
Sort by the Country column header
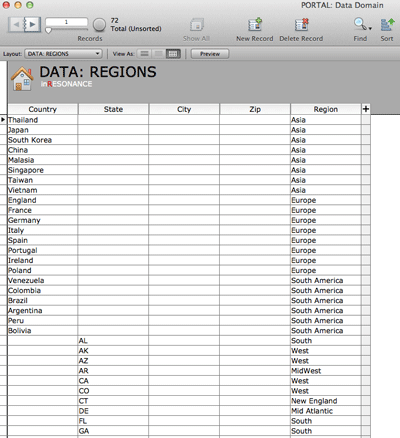coord(43,109)
